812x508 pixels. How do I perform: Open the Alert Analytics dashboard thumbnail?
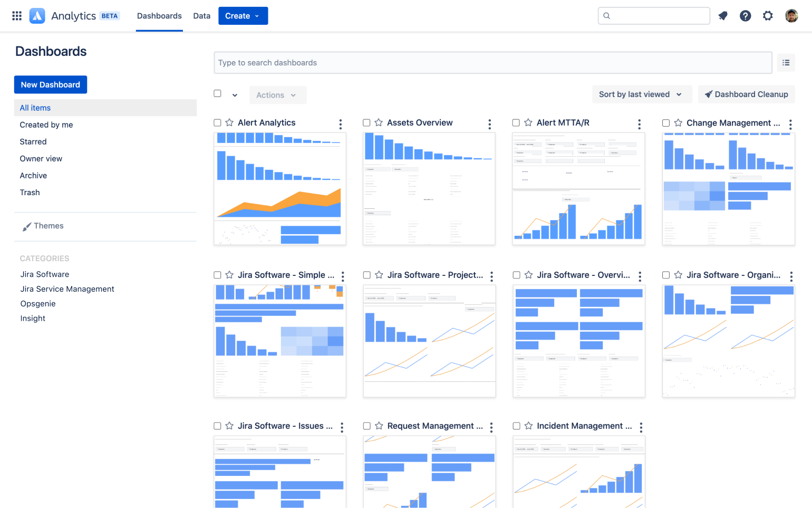coord(280,189)
